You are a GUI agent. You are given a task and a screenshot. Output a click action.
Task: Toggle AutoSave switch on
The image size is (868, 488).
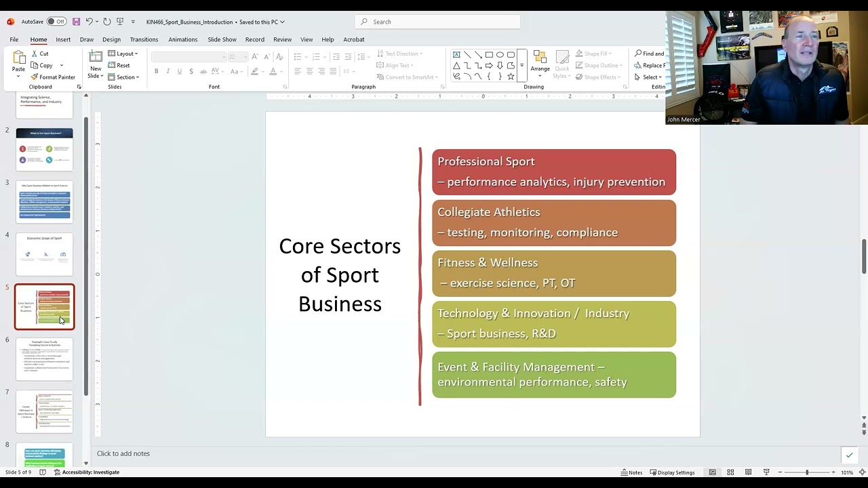pyautogui.click(x=56, y=22)
